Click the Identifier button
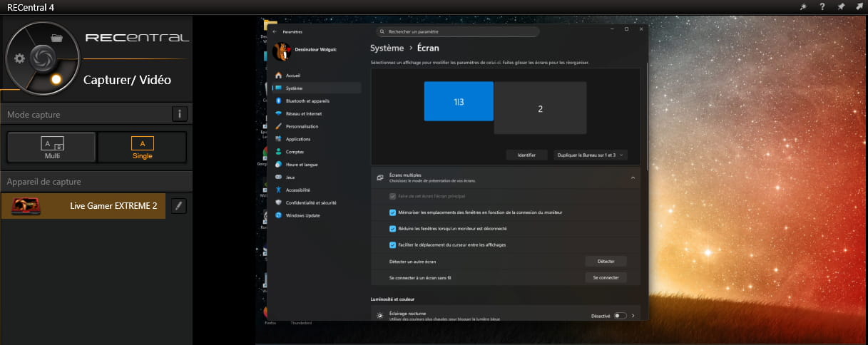This screenshot has height=345, width=868. click(x=526, y=155)
